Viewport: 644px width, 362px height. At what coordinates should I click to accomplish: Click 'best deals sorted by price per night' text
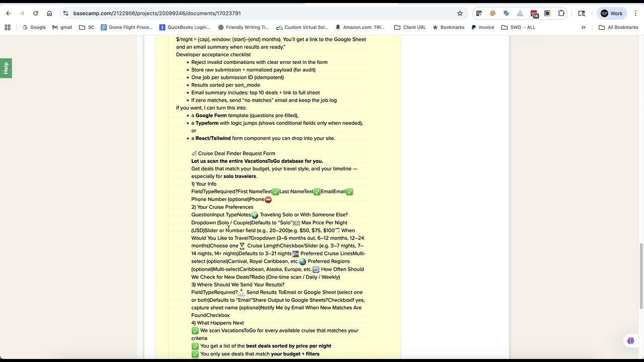(x=288, y=346)
